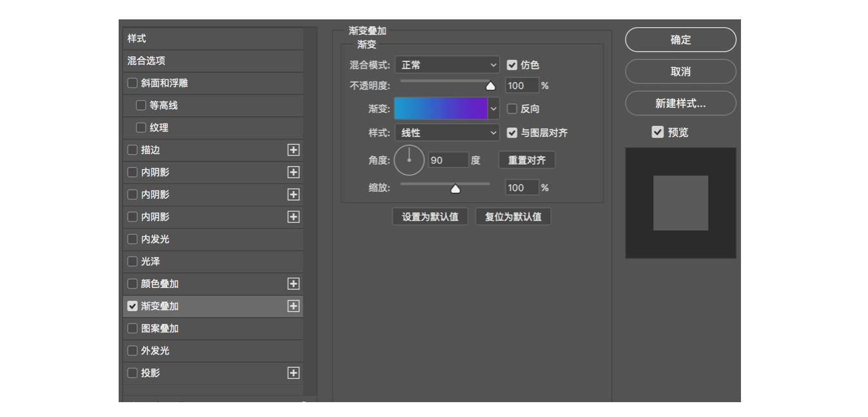Screen dimensions: 868x417
Task: Click the angle dial for 角度
Action: (409, 160)
